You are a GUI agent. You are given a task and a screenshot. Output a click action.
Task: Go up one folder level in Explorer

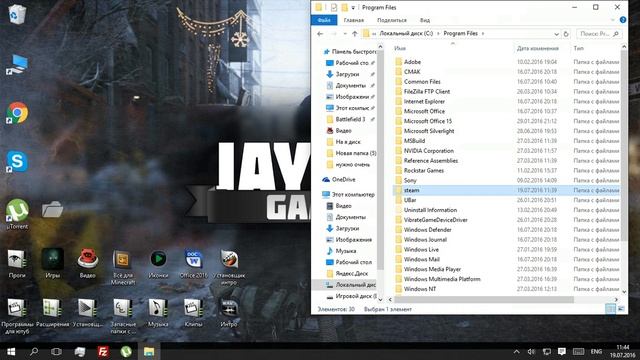[x=354, y=34]
